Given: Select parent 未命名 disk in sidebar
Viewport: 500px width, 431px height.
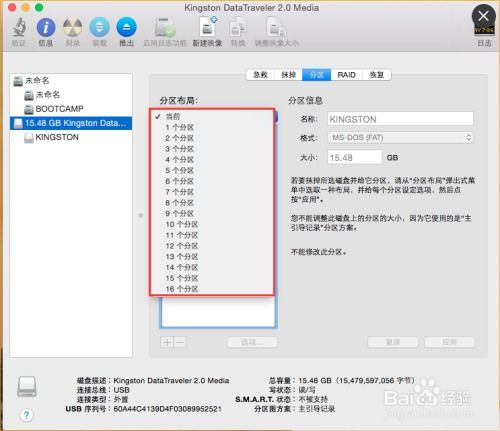Looking at the screenshot, I should point(71,80).
